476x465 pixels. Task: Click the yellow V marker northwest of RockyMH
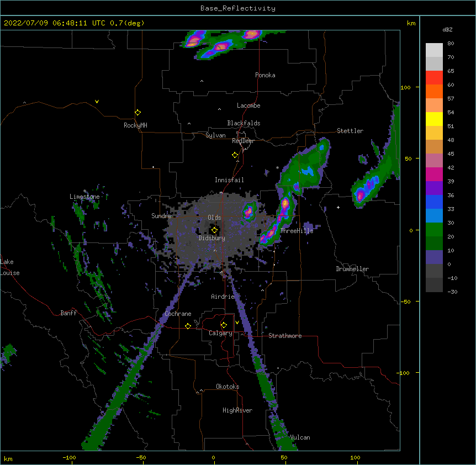(97, 102)
